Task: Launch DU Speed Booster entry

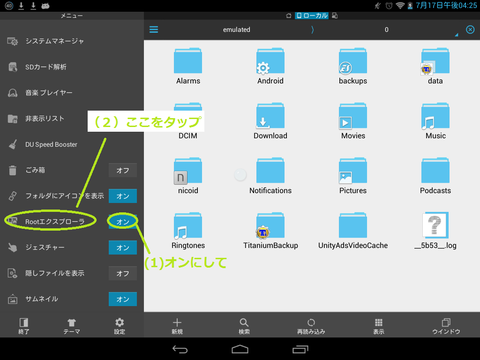Action: tap(72, 144)
